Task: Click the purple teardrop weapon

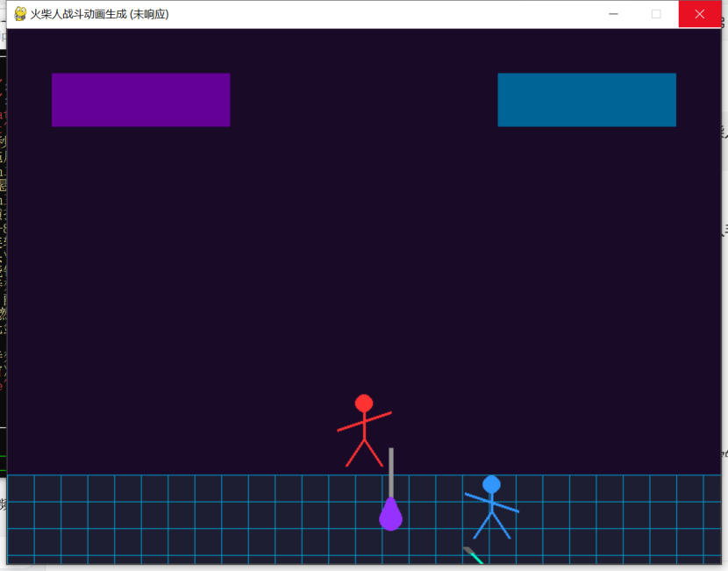Action: (x=390, y=514)
